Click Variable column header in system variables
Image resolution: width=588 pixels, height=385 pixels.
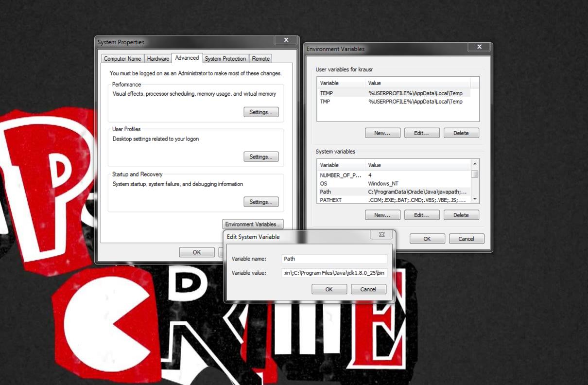[341, 165]
